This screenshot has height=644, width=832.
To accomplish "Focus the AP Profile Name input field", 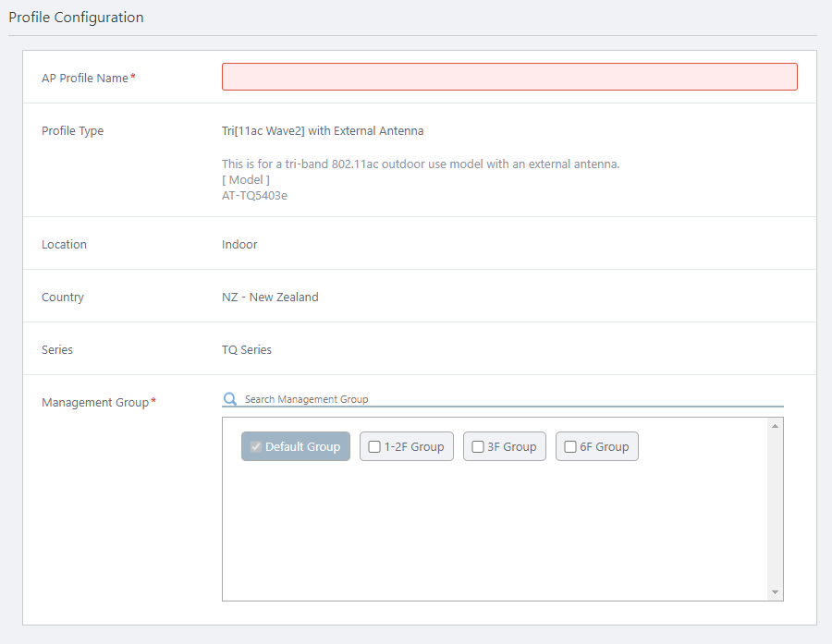I will tap(509, 77).
